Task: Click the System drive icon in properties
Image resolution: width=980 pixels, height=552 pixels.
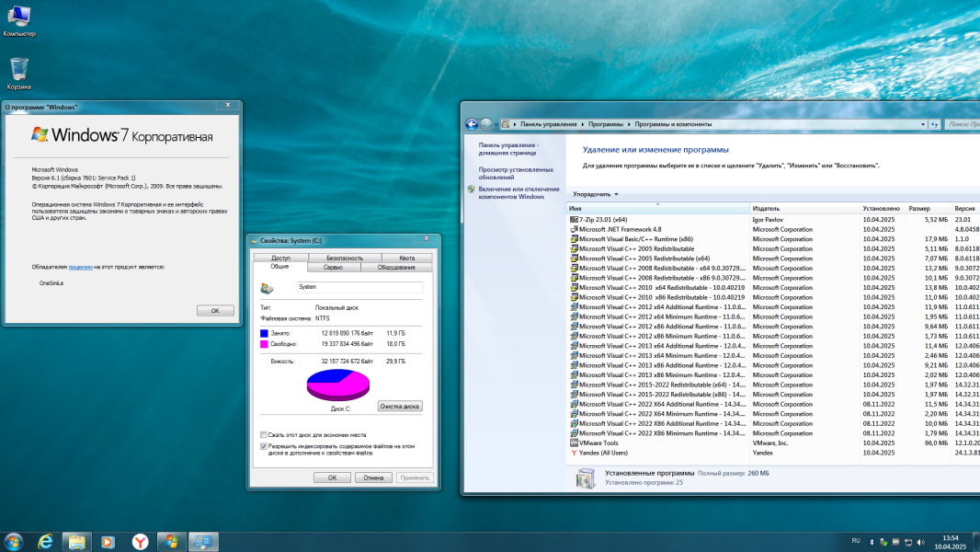Action: point(267,288)
